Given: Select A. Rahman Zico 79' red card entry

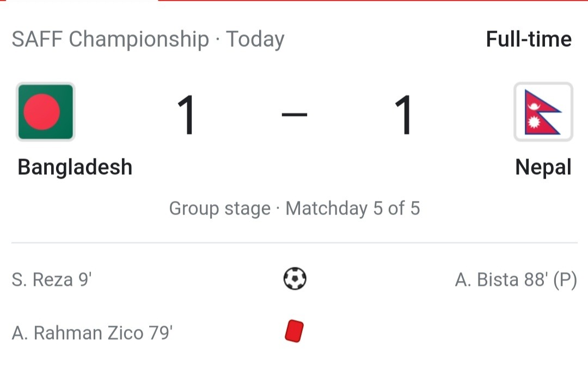Looking at the screenshot, I should (x=92, y=333).
